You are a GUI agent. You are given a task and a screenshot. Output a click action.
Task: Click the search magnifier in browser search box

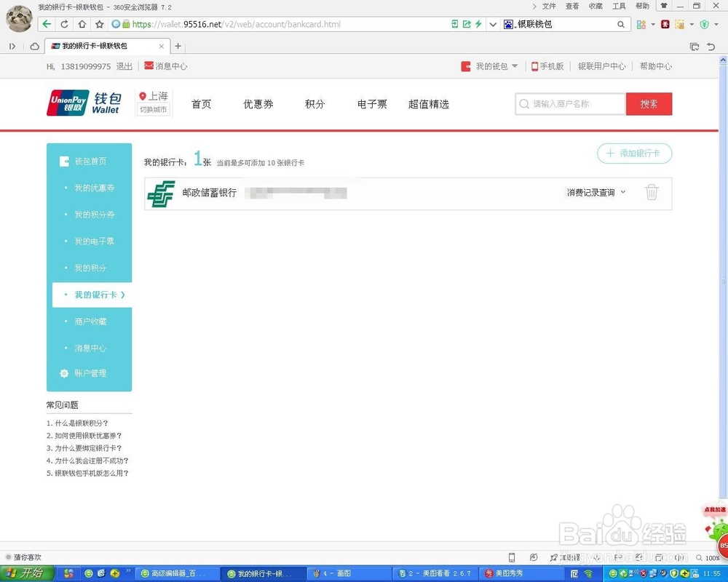621,24
